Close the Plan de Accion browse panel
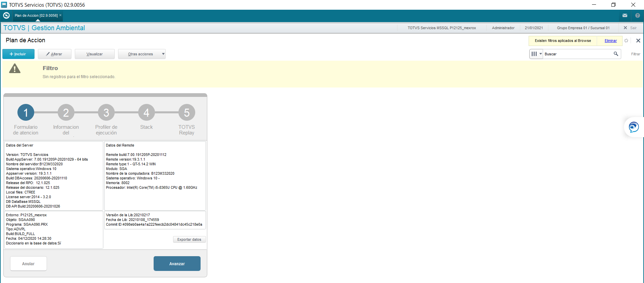The image size is (644, 283). click(638, 41)
